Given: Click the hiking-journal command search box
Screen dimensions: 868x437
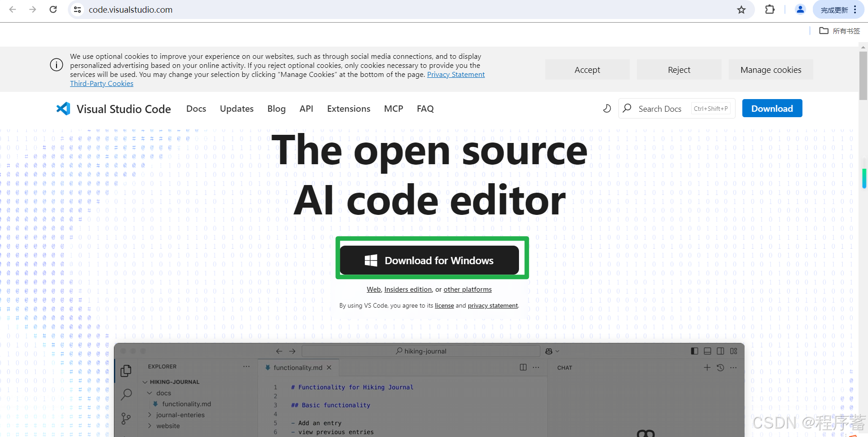Looking at the screenshot, I should click(421, 351).
